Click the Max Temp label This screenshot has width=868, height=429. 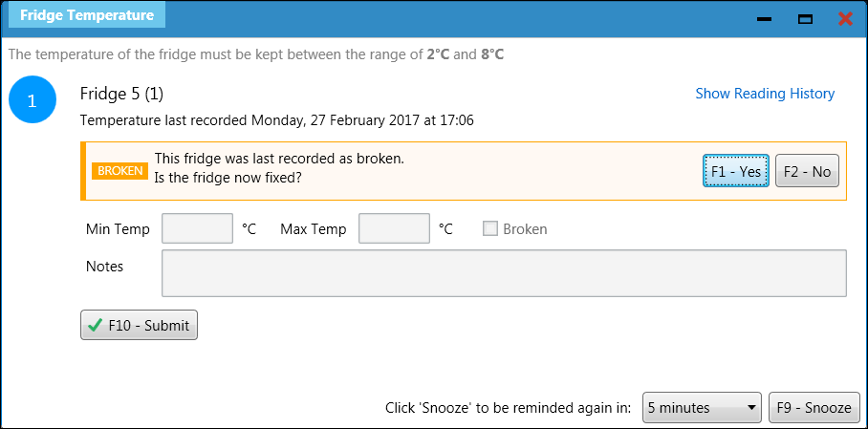[x=314, y=229]
